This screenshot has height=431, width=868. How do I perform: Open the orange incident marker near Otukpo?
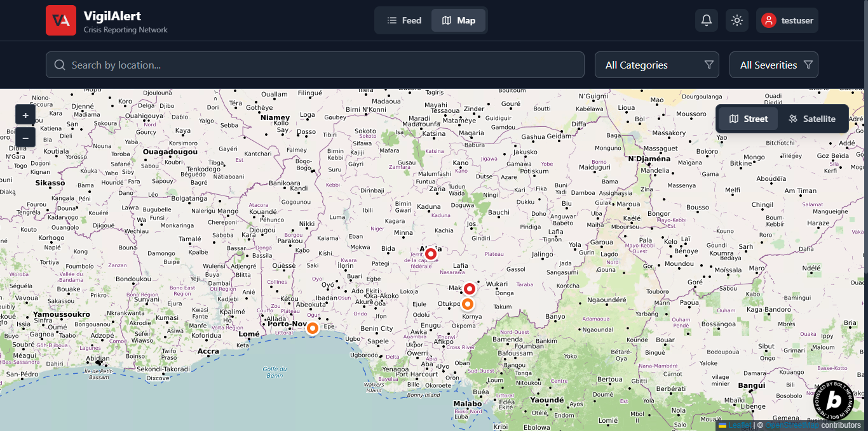(468, 304)
